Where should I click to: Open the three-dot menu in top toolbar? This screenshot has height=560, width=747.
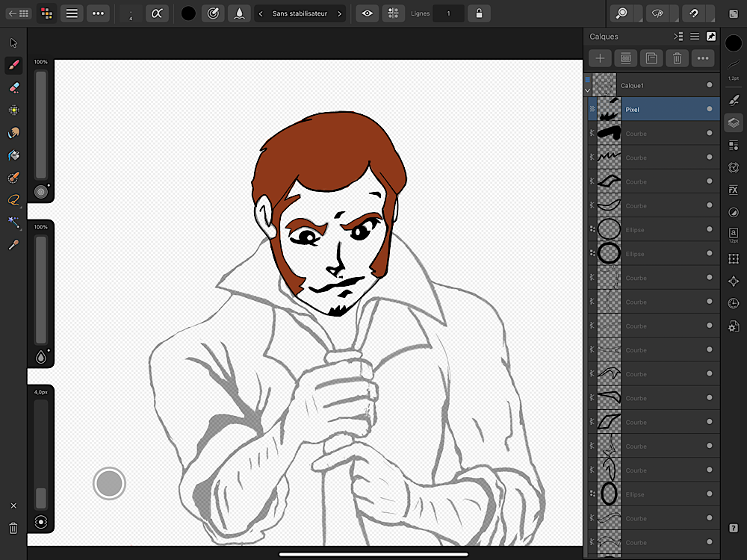pos(98,13)
